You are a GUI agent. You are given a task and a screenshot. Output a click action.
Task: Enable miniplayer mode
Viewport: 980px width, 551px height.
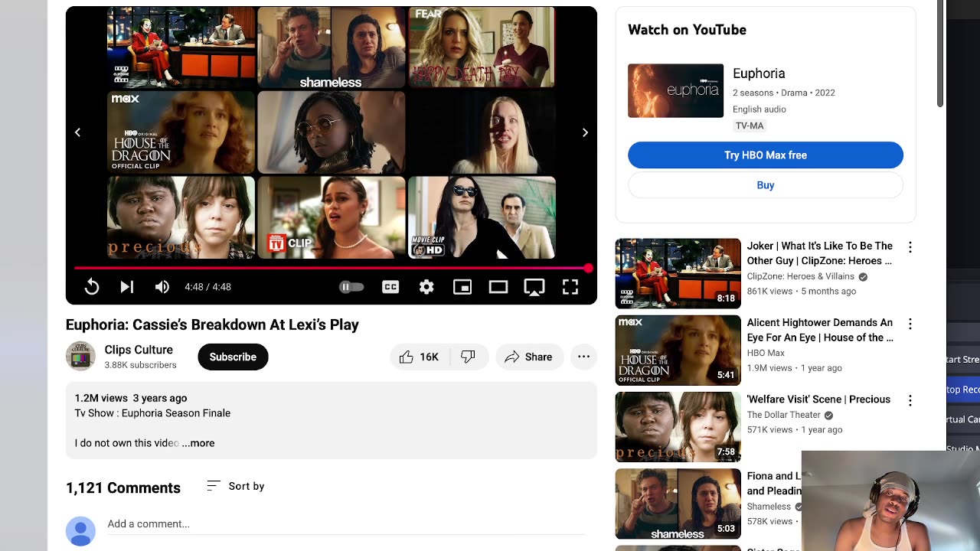coord(462,287)
